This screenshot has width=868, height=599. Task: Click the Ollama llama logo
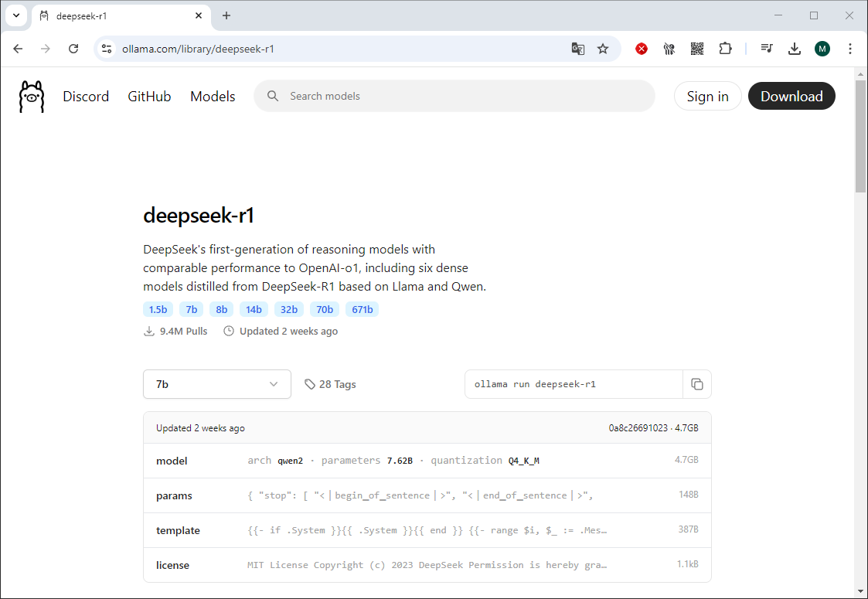32,97
